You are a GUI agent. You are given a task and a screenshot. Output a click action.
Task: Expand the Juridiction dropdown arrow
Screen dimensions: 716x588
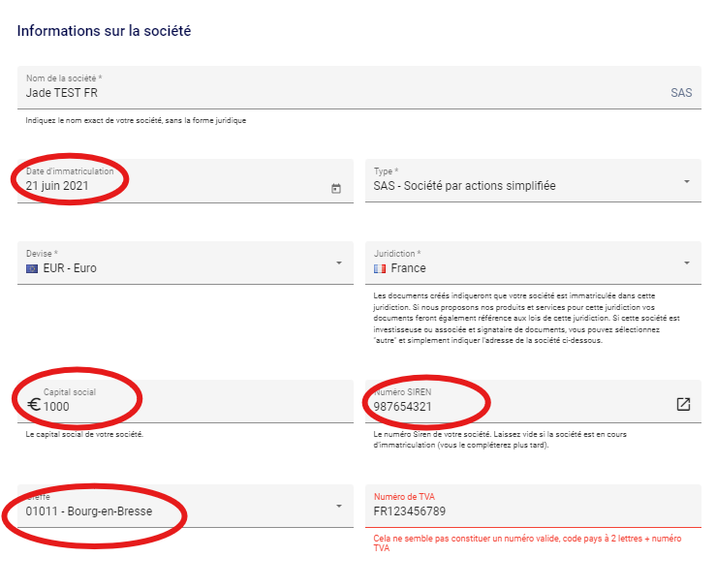point(686,263)
